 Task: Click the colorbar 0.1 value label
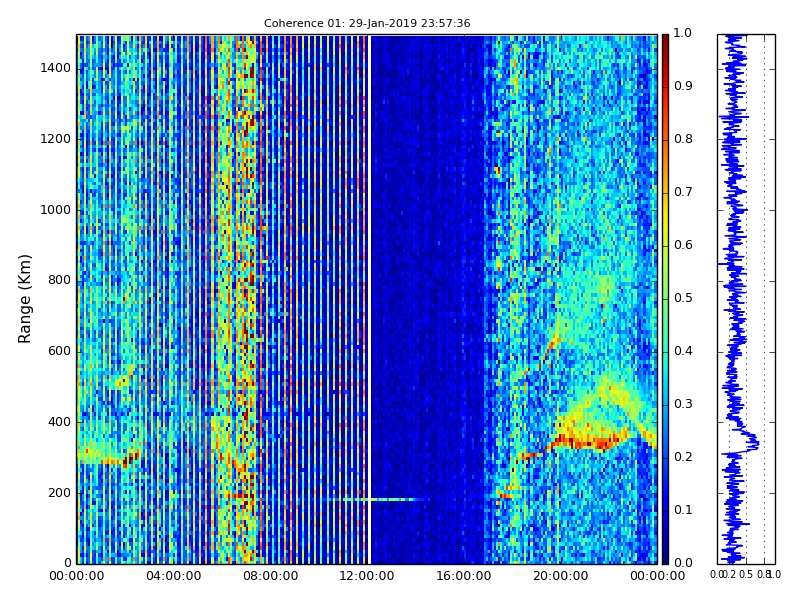(x=683, y=510)
